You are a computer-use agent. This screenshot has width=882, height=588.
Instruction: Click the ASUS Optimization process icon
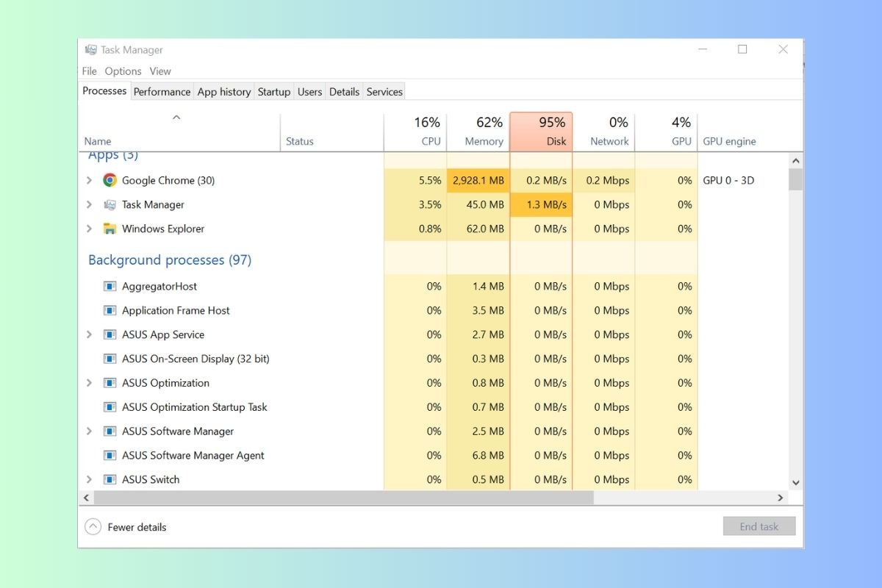[x=110, y=383]
